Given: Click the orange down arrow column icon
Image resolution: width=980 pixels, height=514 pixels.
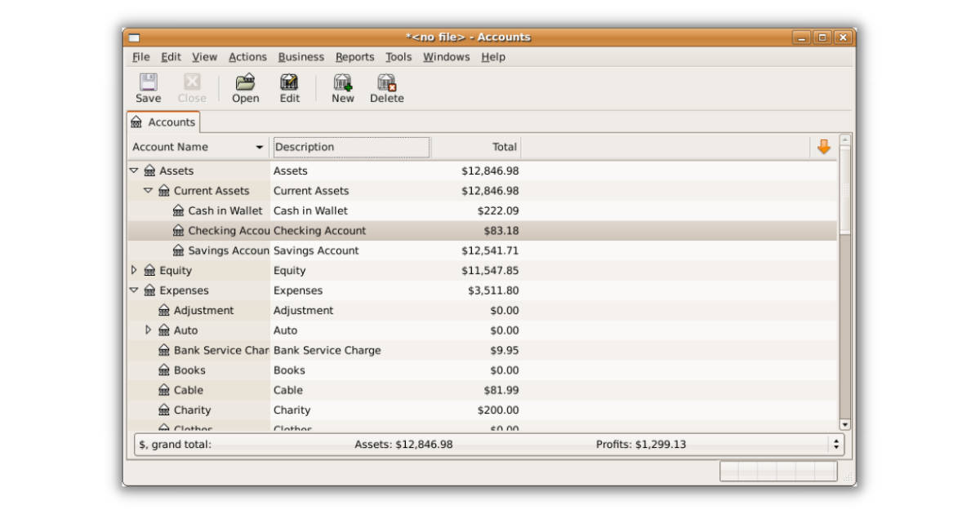Looking at the screenshot, I should 824,147.
